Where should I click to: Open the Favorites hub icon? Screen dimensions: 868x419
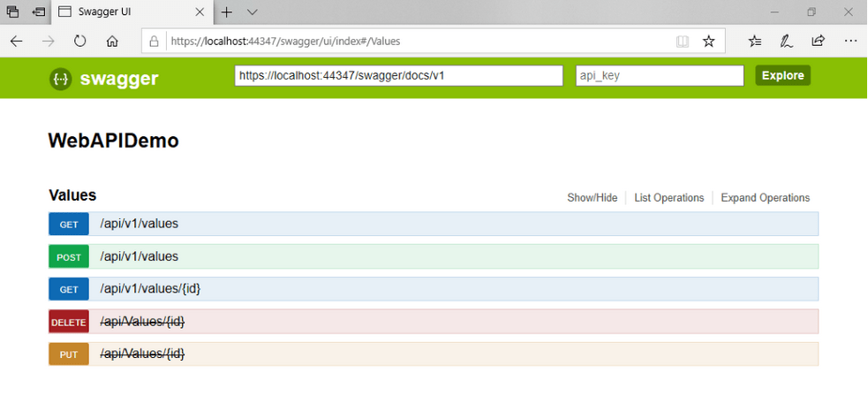click(754, 41)
